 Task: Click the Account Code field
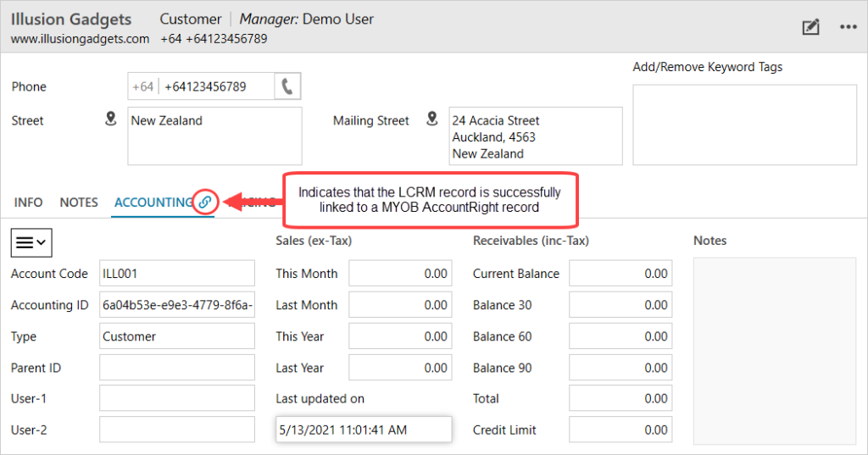point(176,274)
